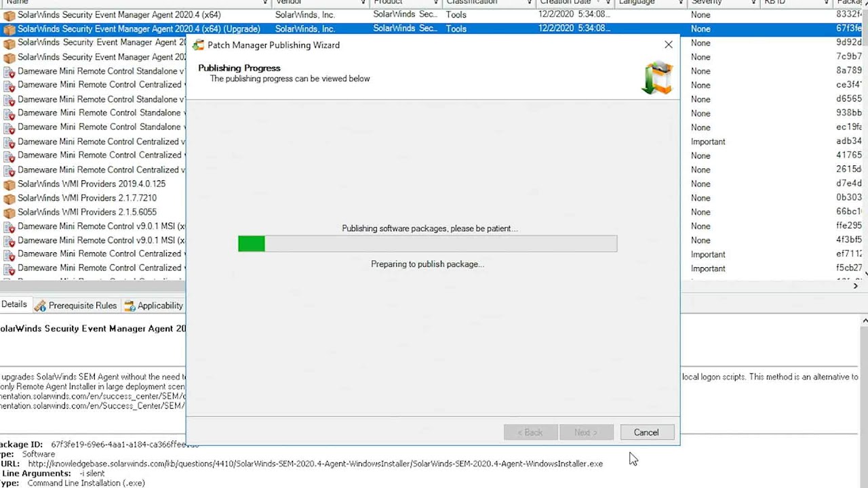Click the Important severity in the f5cb27 row

(x=708, y=268)
